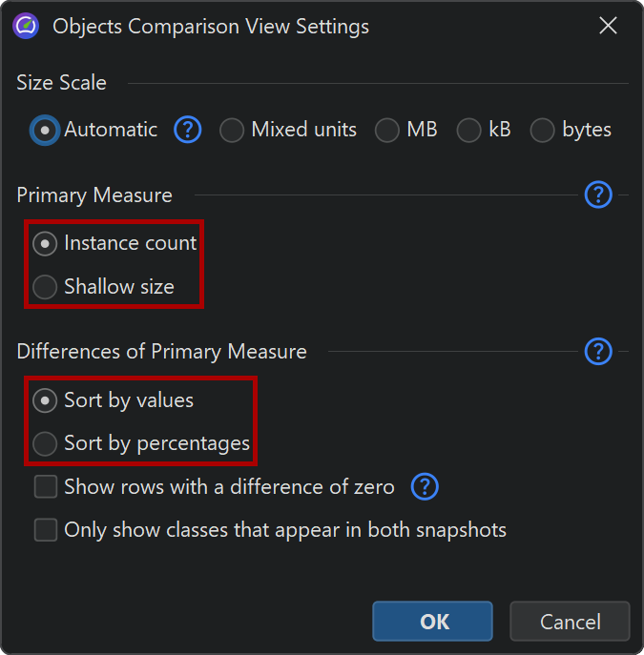Select Instance count as primary measure
644x655 pixels.
tap(45, 244)
